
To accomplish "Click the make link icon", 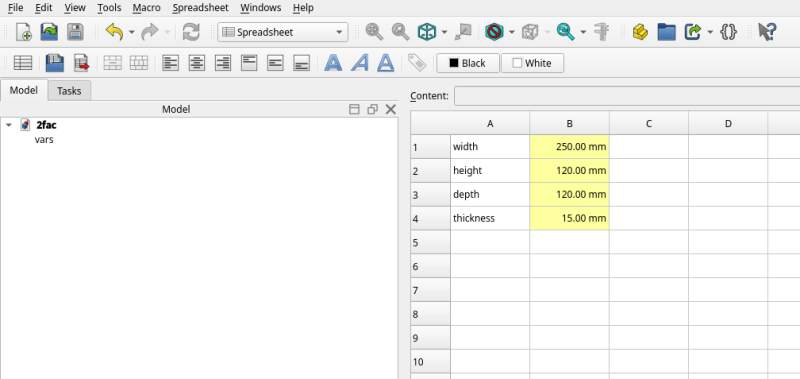I will coord(692,32).
